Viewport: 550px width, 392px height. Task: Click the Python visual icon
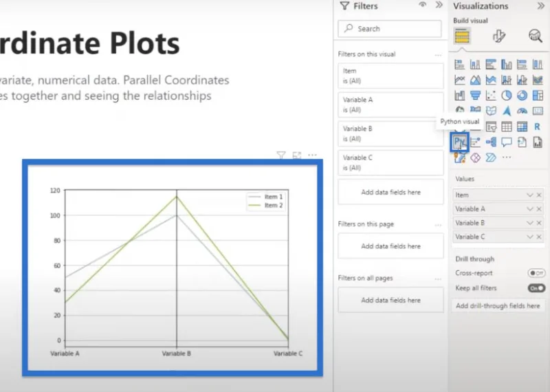point(459,142)
